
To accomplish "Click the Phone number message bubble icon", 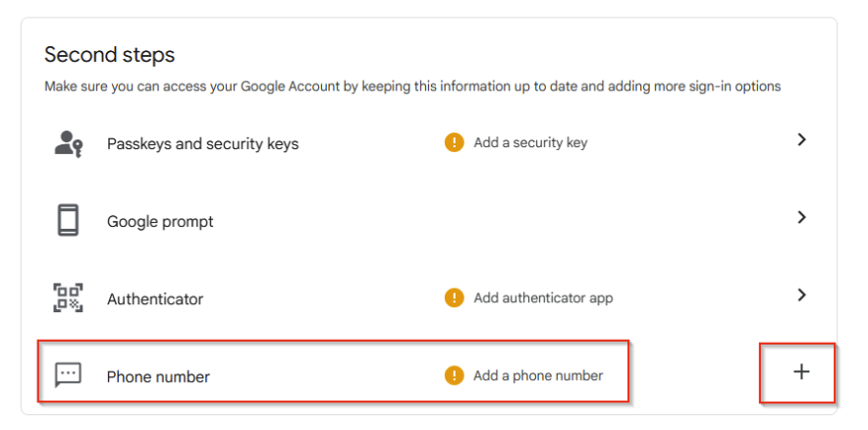I will (x=68, y=375).
